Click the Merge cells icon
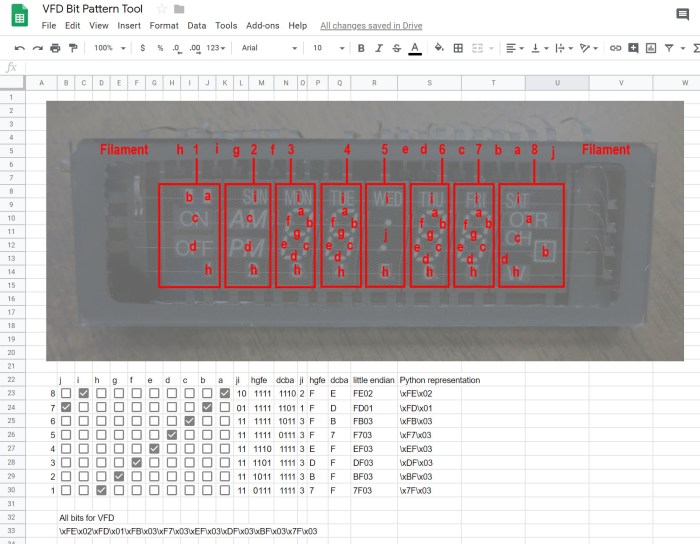Image resolution: width=700 pixels, height=544 pixels. click(477, 48)
